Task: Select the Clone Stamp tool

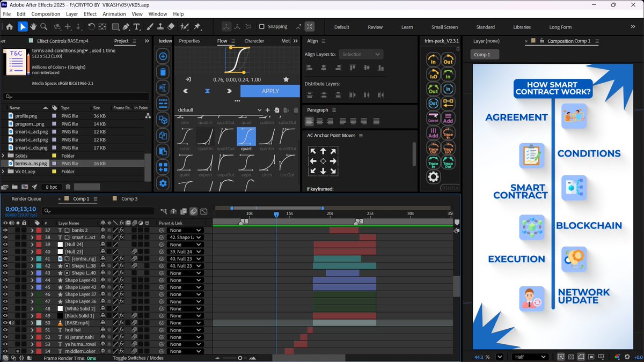Action: click(160, 27)
